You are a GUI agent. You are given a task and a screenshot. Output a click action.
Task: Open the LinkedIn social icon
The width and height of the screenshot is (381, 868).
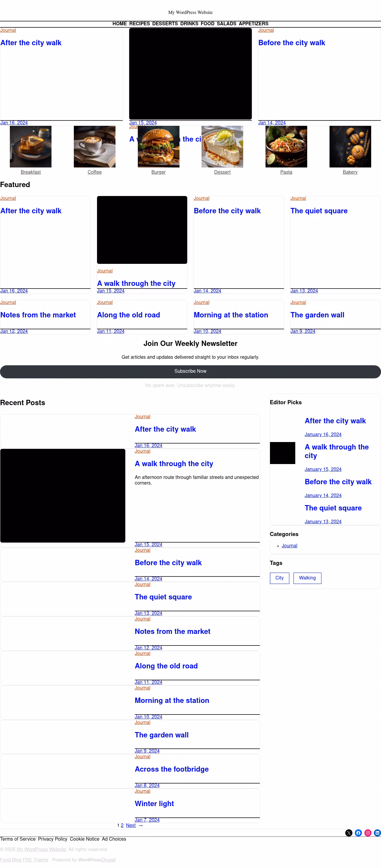click(377, 833)
